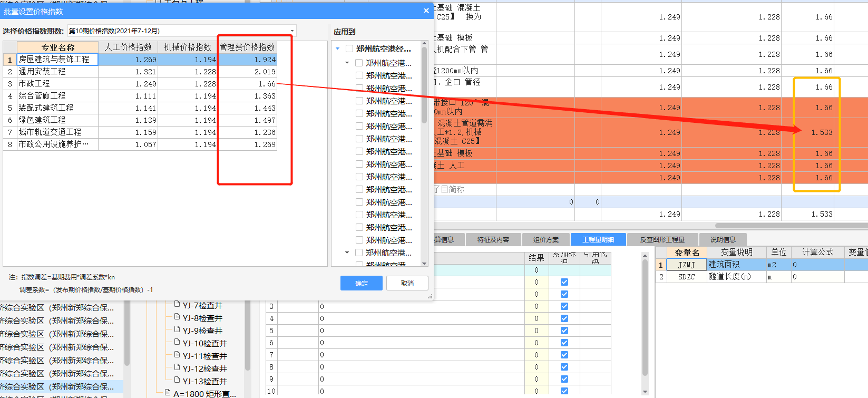The width and height of the screenshot is (868, 398).
Task: Click document icon beside YJ-9检查井
Action: pos(177,329)
